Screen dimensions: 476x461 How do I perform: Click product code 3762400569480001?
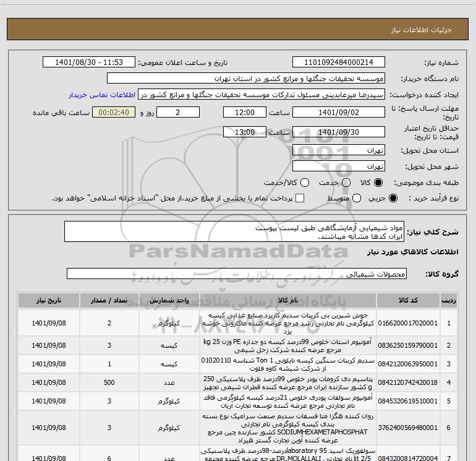click(x=408, y=428)
